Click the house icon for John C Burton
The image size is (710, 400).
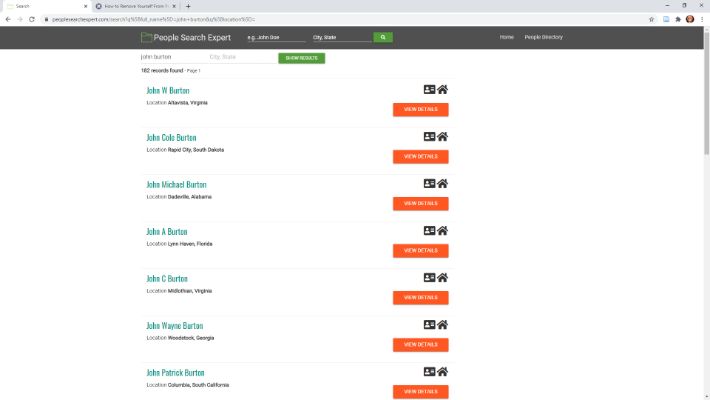(x=442, y=278)
